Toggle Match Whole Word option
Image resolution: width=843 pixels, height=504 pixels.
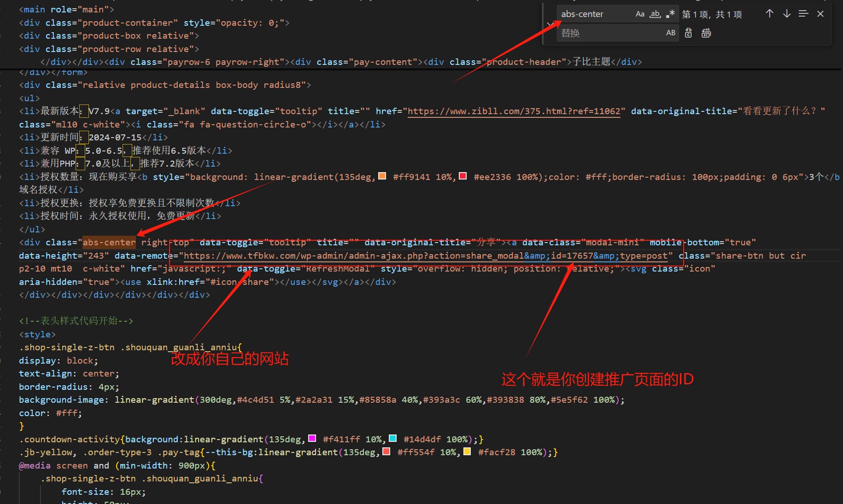pos(655,14)
